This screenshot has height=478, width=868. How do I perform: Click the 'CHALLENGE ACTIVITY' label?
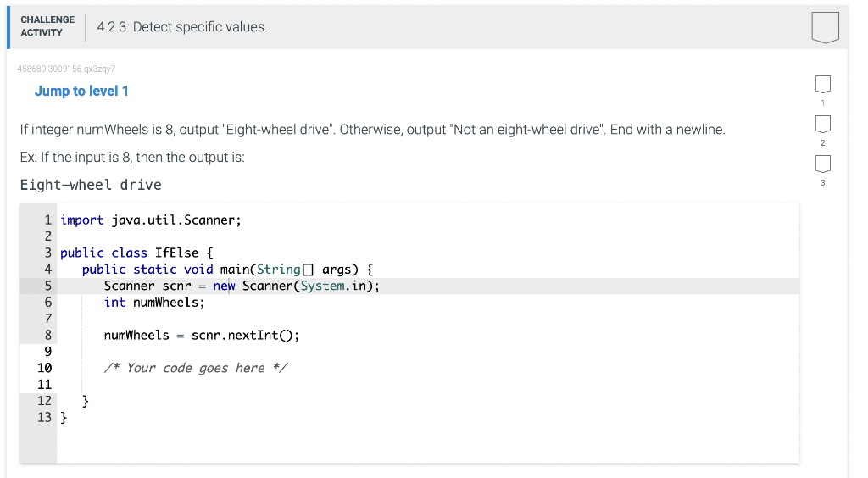(x=47, y=26)
